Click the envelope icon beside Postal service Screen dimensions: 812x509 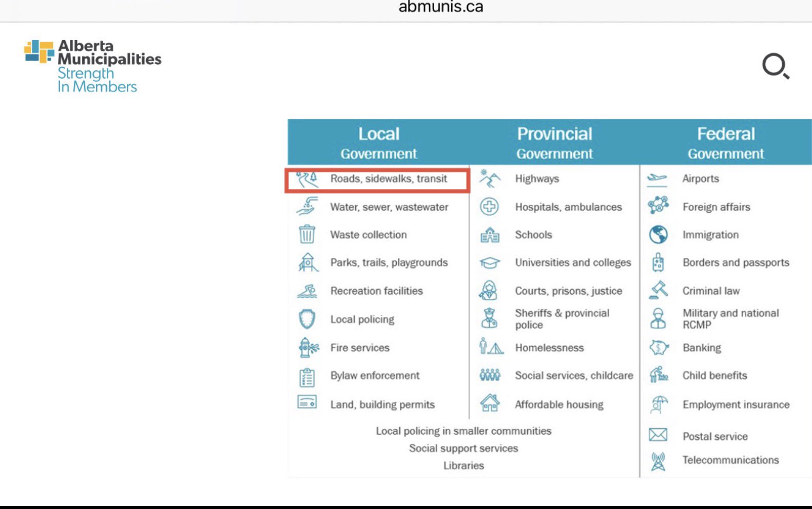pos(658,435)
